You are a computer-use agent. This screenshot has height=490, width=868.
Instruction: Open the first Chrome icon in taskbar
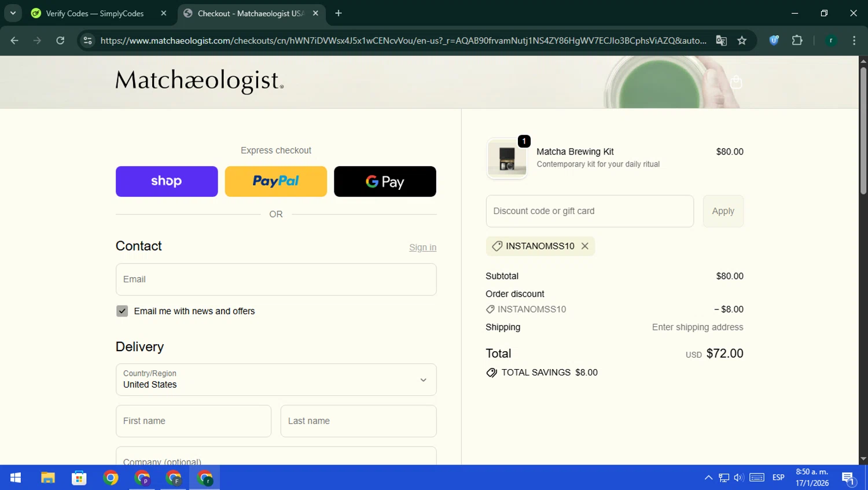111,478
